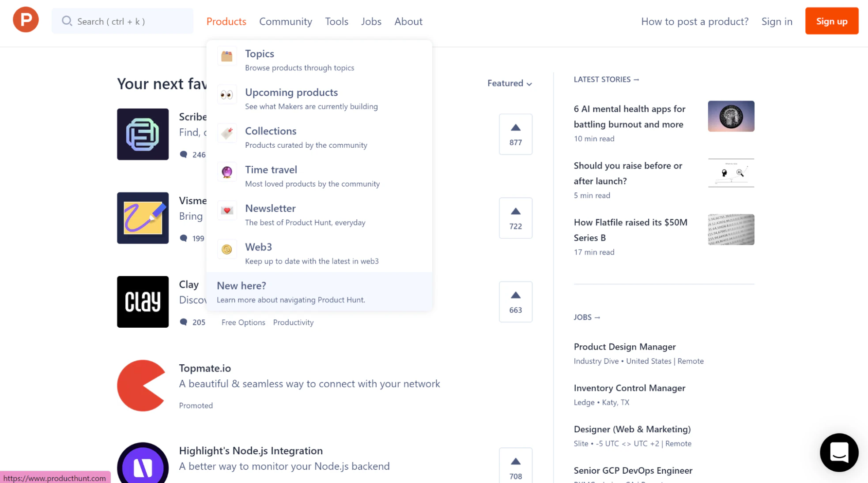Image resolution: width=868 pixels, height=483 pixels.
Task: Upvote the product with 722 votes
Action: coord(515,218)
